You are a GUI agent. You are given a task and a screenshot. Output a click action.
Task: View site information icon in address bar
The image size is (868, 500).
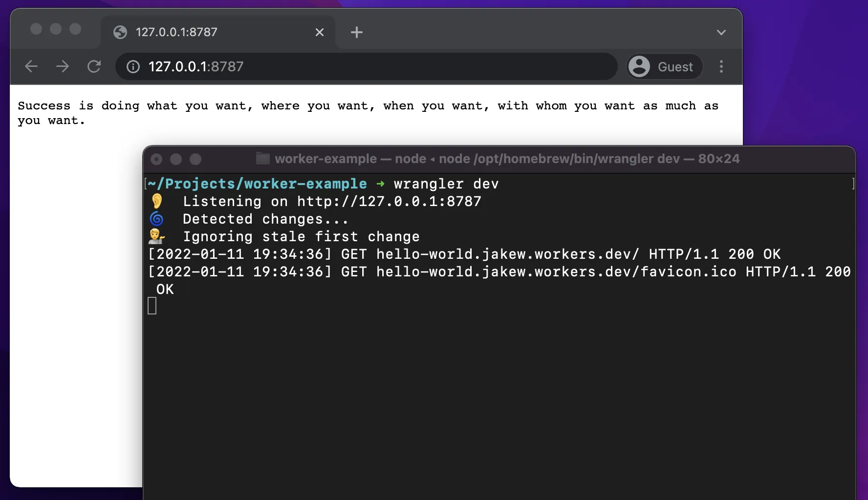click(x=133, y=66)
